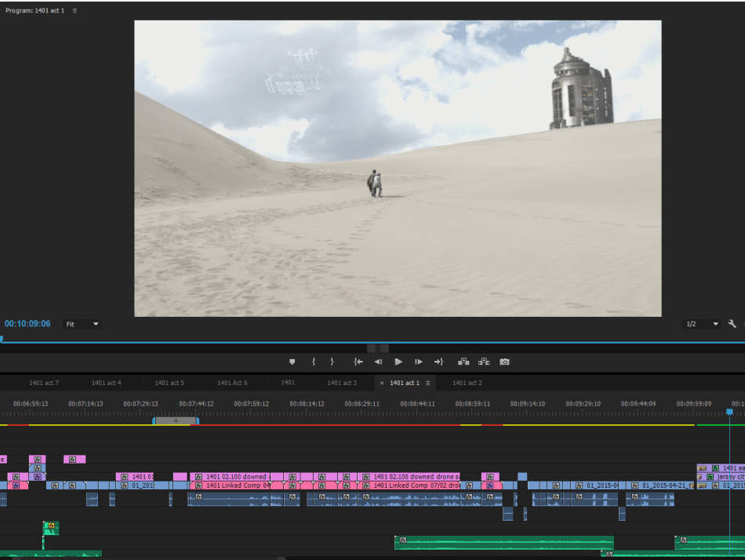Step back one frame
Viewport: 745px width, 560px height.
click(377, 362)
